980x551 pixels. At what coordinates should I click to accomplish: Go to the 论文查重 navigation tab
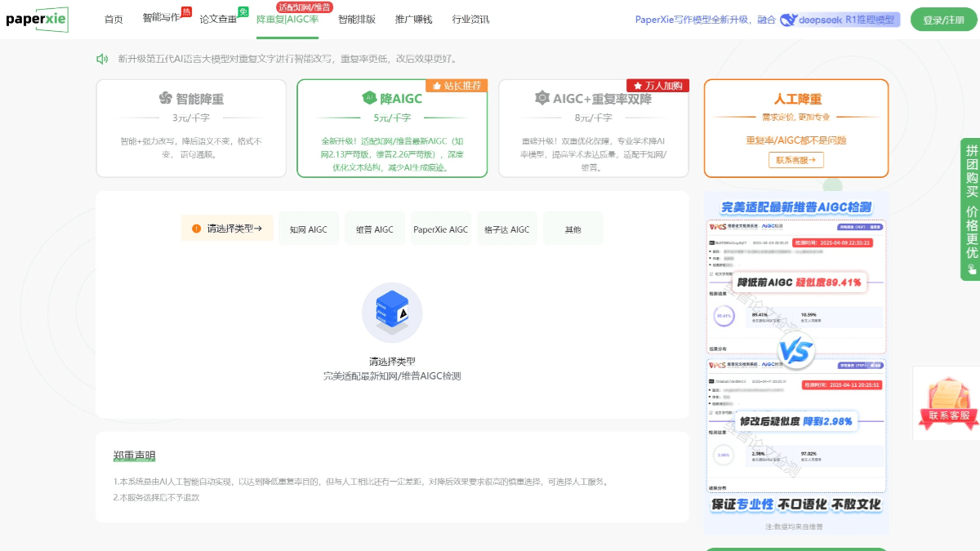(x=218, y=19)
